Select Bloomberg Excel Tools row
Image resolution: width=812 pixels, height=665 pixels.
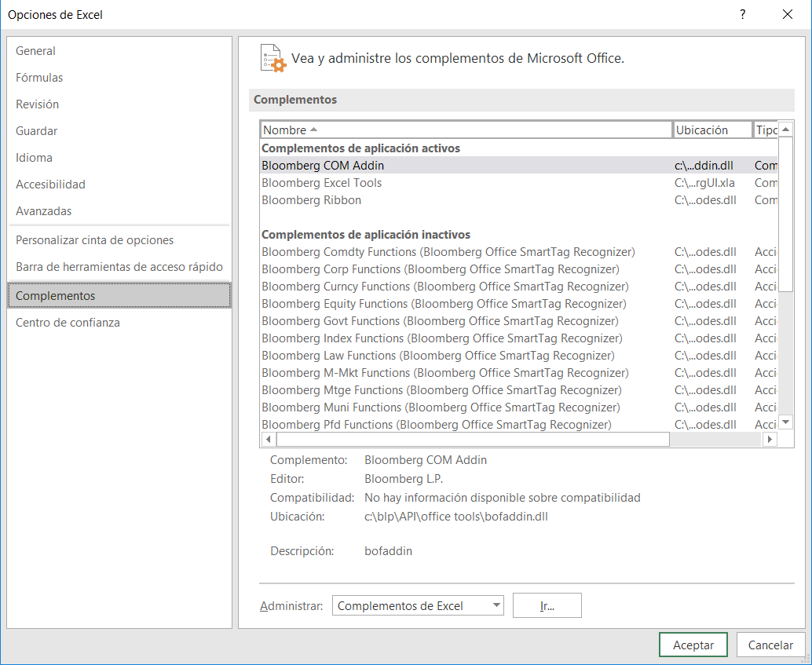tap(518, 183)
